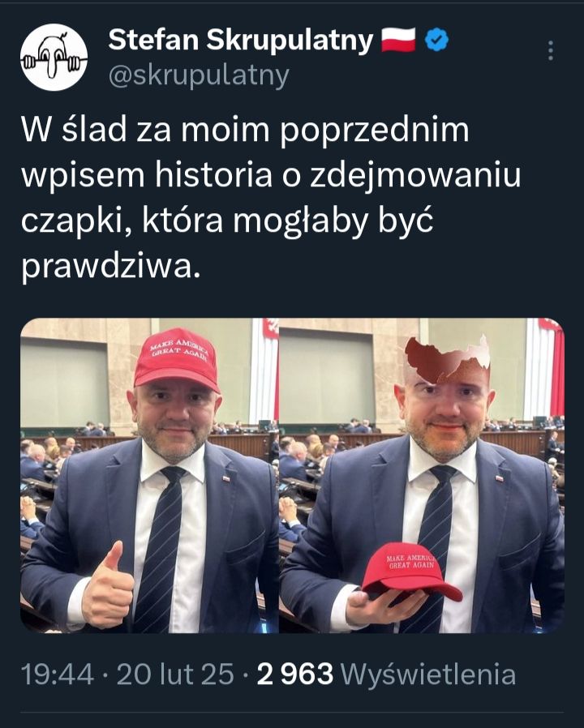Click the word 'prawdziwa.' in the tweet
The image size is (584, 728).
(111, 267)
